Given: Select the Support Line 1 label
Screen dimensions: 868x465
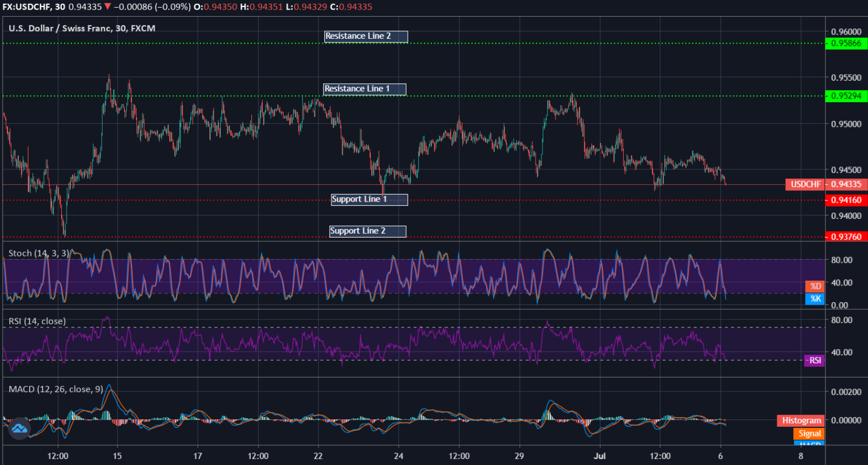Looking at the screenshot, I should [370, 199].
